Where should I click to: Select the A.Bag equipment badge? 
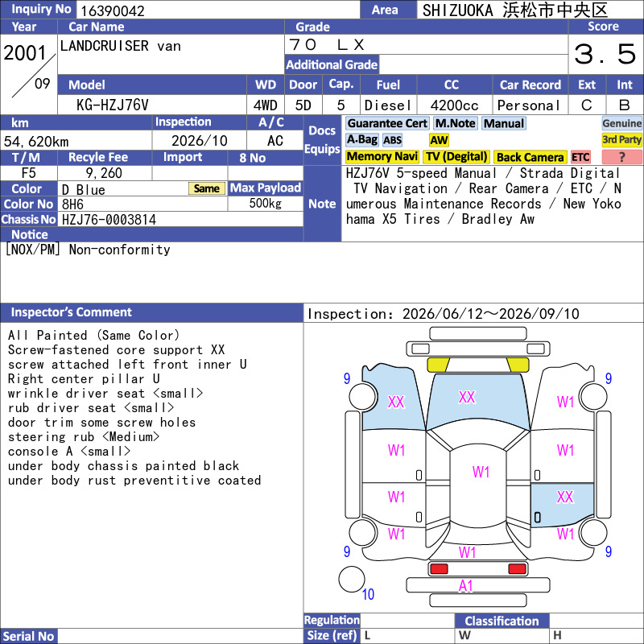pos(361,140)
